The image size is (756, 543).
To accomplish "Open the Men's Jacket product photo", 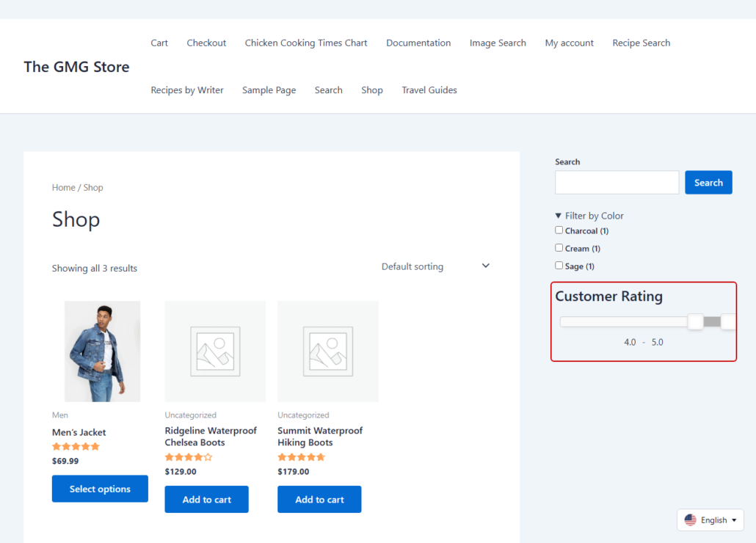I will point(102,351).
